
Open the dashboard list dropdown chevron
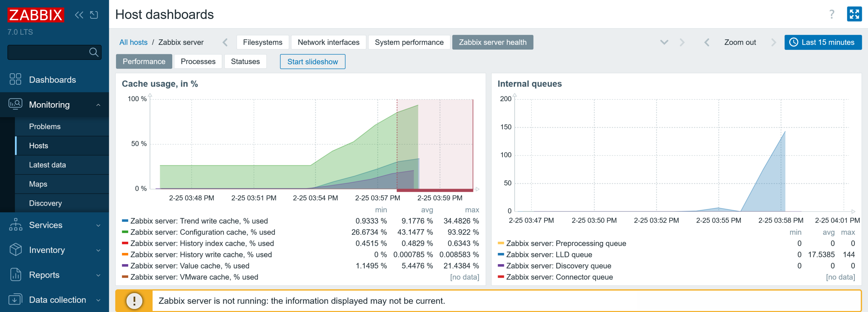coord(664,42)
